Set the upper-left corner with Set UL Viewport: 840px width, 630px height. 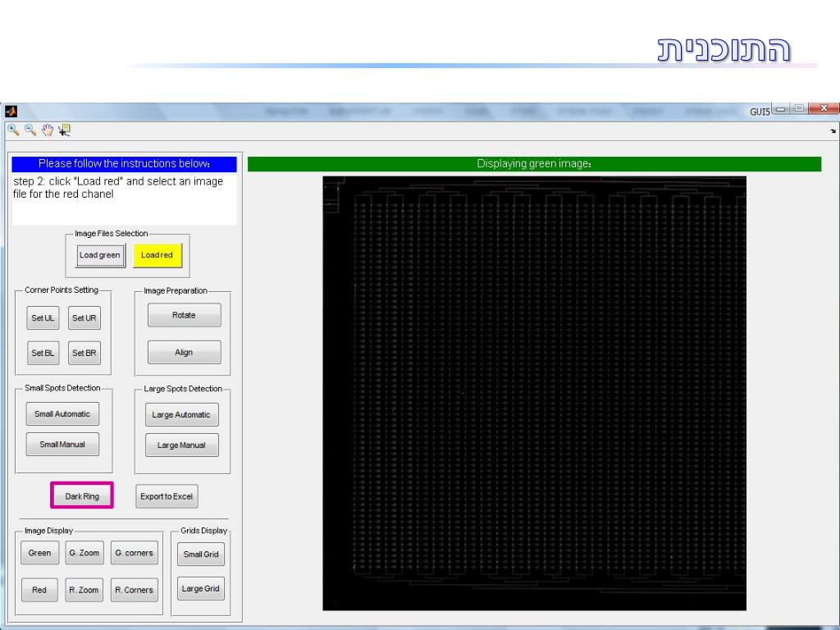(x=43, y=318)
